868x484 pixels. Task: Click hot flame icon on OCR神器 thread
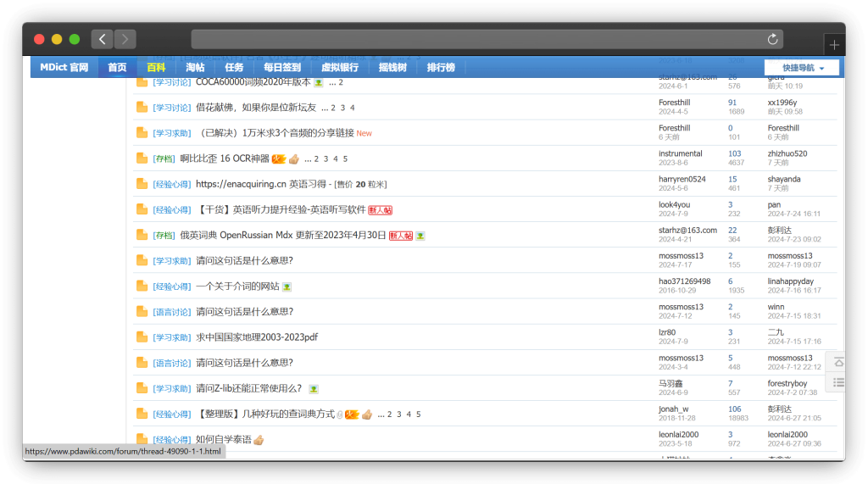click(x=278, y=159)
